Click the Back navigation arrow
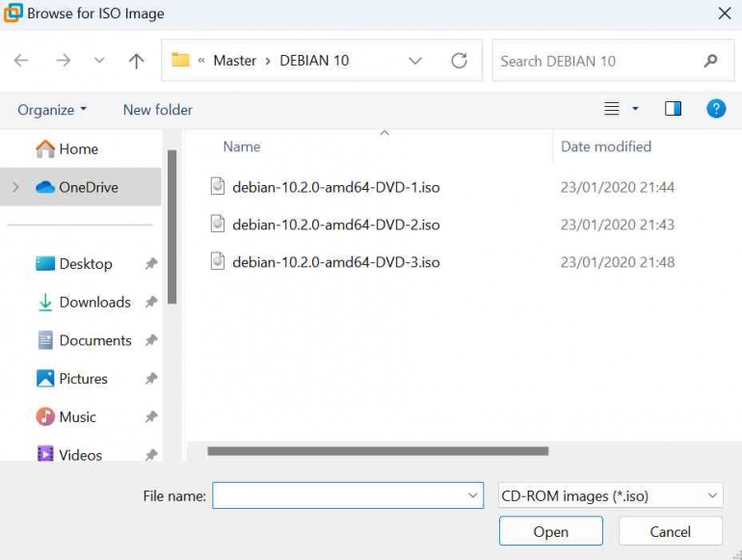 tap(21, 61)
